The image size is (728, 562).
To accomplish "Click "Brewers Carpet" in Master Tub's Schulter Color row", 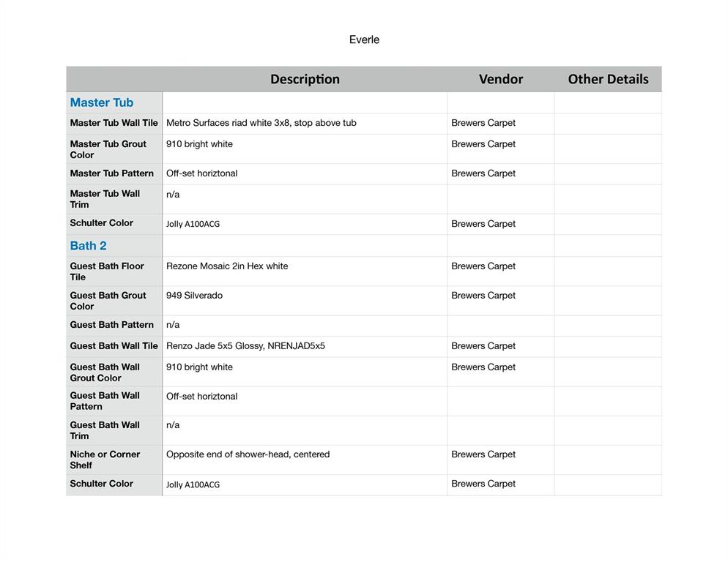I will 483,224.
